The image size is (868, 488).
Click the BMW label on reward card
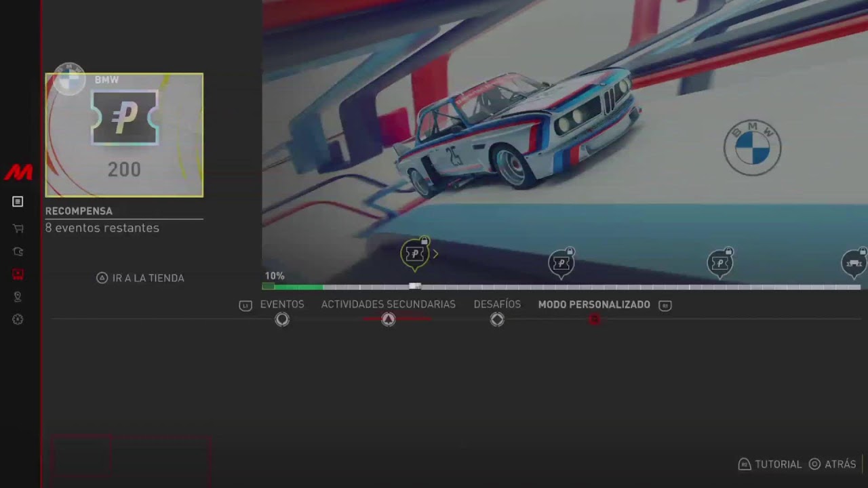click(106, 80)
